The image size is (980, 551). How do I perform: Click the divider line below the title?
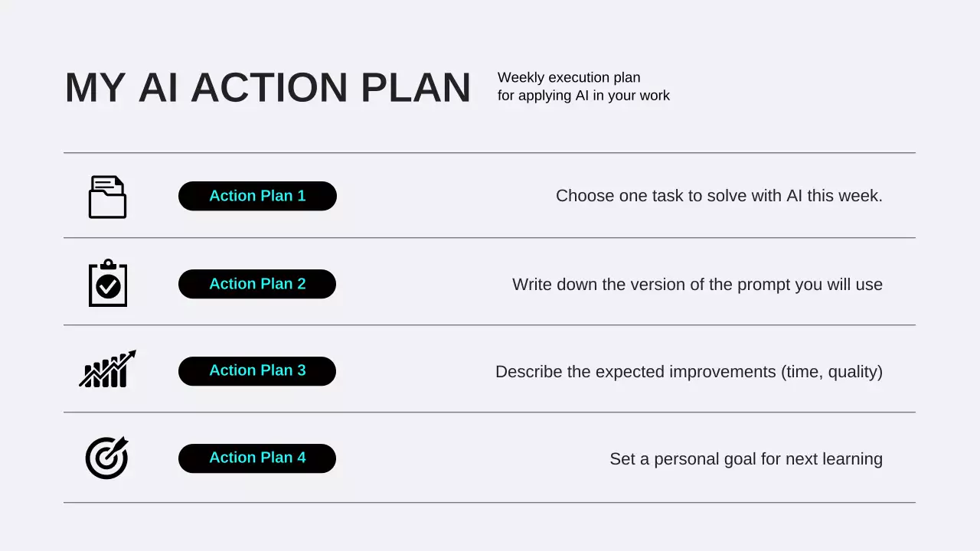(489, 153)
